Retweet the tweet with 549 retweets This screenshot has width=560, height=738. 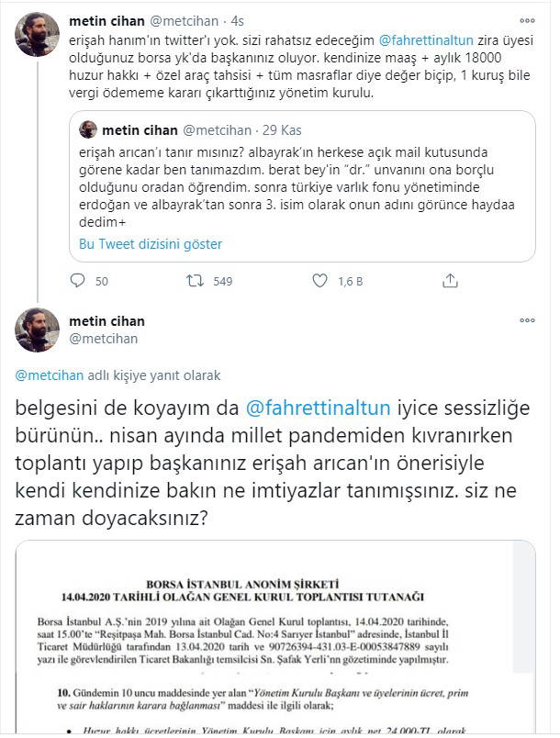196,281
